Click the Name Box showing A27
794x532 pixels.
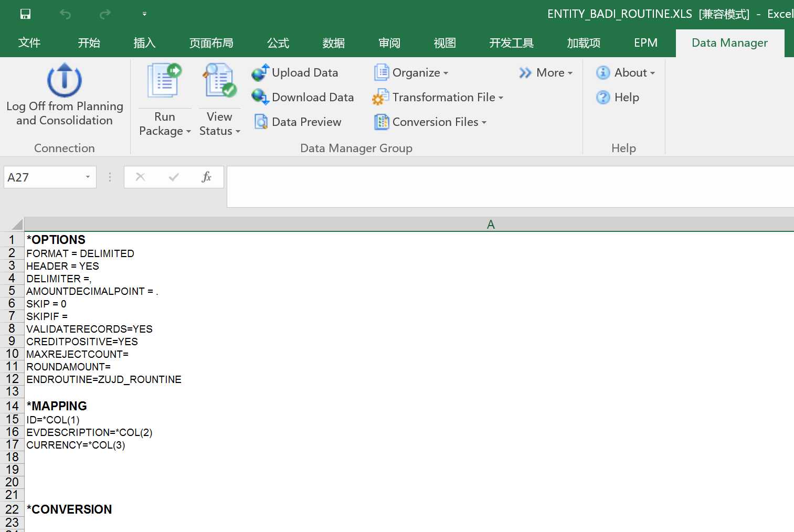point(43,177)
